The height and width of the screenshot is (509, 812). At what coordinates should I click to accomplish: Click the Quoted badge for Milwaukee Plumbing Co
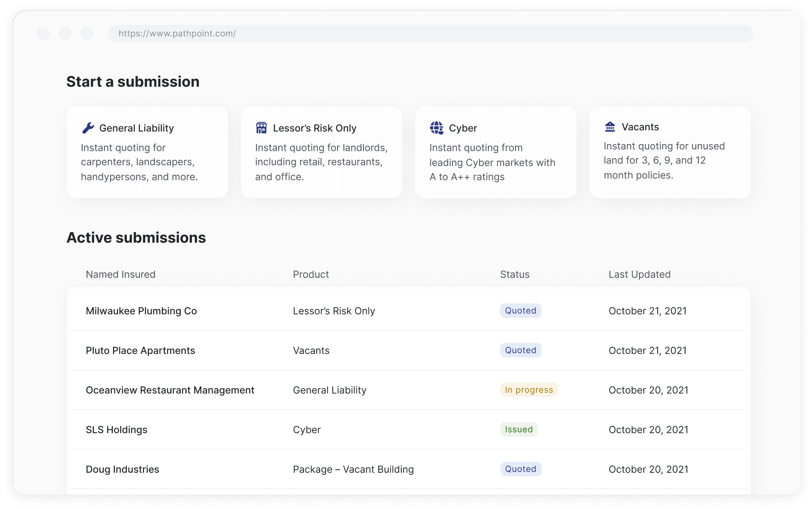(520, 311)
